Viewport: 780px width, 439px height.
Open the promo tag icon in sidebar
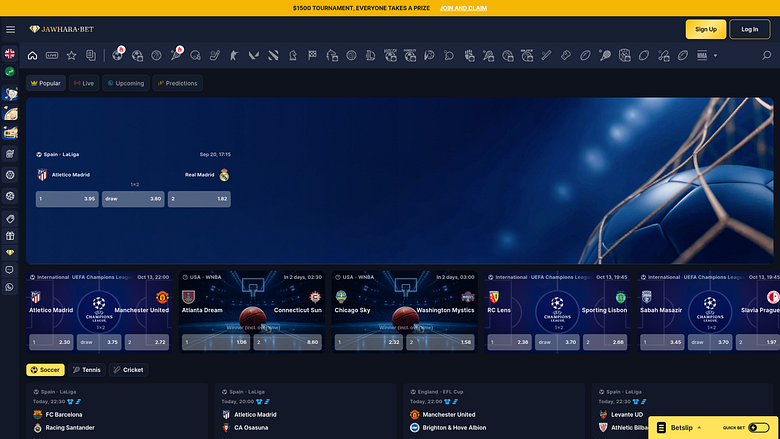10,219
